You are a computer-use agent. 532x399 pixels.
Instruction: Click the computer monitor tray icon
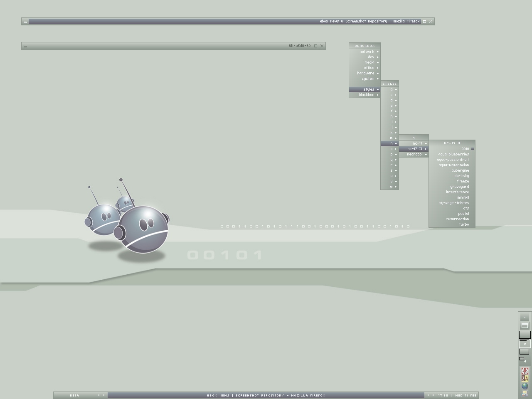click(x=525, y=393)
